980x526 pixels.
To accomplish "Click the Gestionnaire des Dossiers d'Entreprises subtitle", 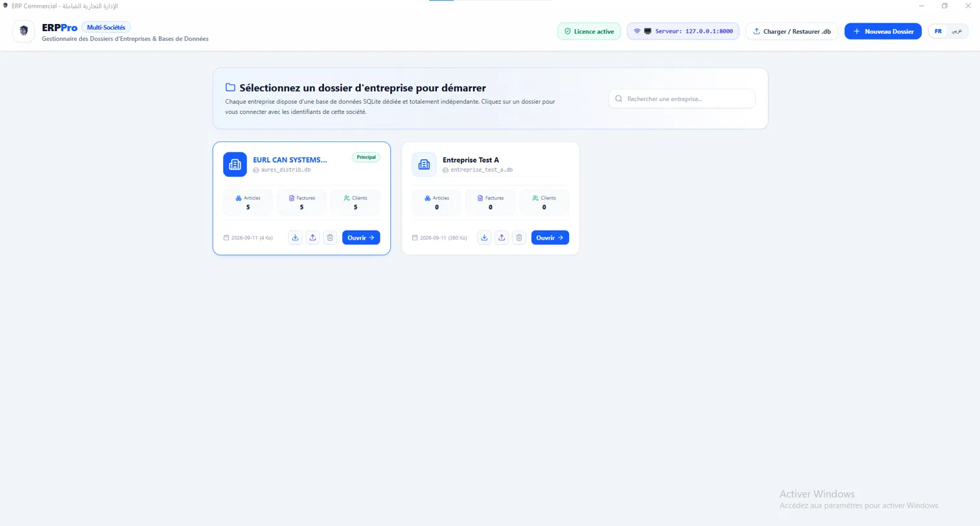I will tap(125, 39).
